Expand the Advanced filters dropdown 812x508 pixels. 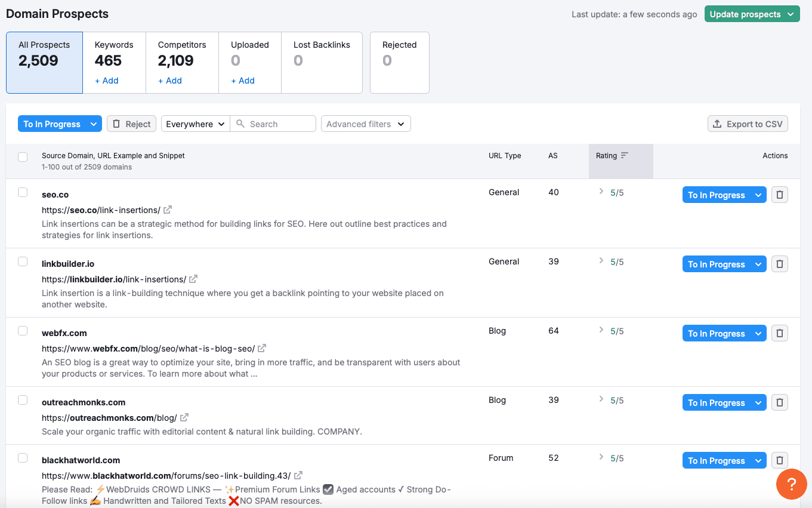(x=365, y=124)
